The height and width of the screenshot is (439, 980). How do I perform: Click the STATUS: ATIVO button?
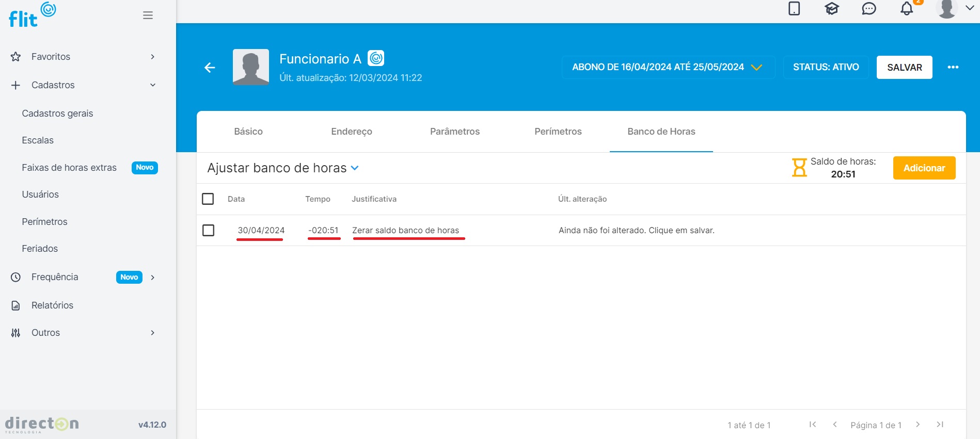coord(826,67)
